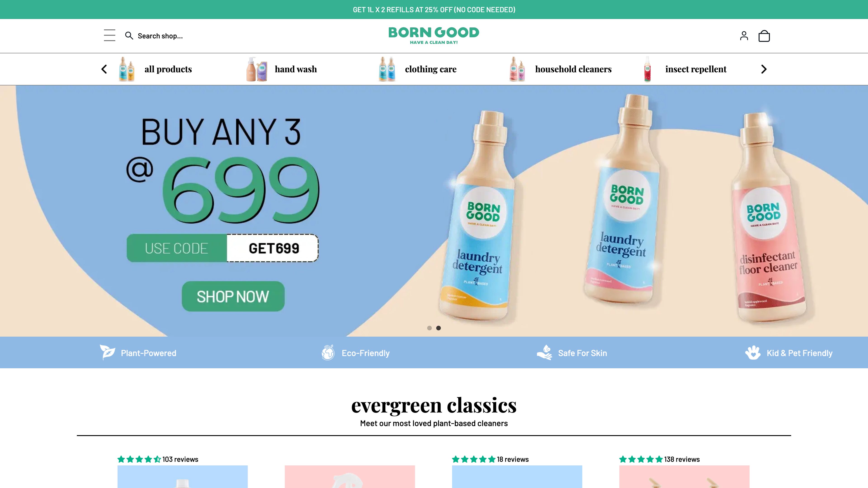Click the Kid & Pet Friendly paw icon

coord(753,353)
